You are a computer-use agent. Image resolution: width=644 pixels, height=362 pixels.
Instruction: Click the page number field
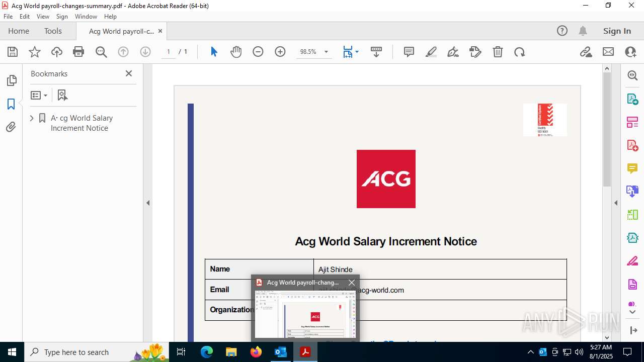(169, 52)
